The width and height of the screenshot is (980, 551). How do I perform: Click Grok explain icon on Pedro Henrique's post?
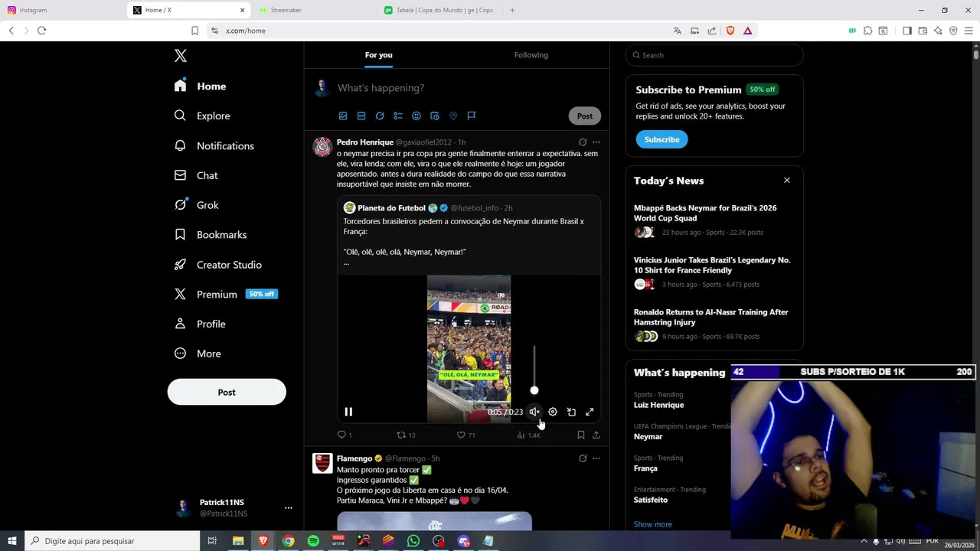(x=583, y=142)
